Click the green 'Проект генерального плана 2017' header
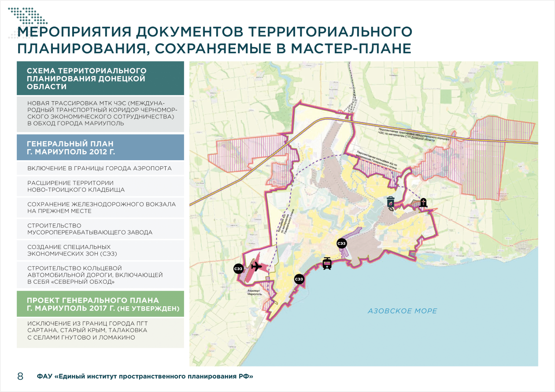The image size is (555, 392). [x=100, y=304]
